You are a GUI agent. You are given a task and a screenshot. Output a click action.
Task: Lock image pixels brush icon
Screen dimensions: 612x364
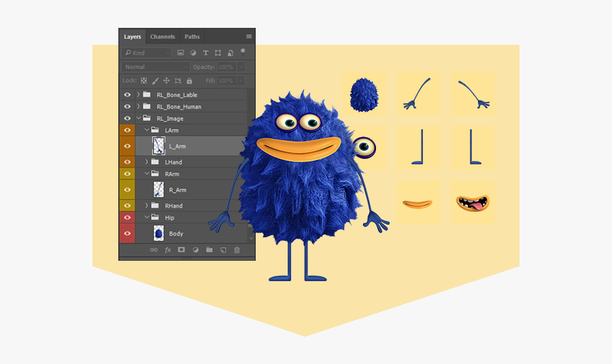tap(155, 81)
